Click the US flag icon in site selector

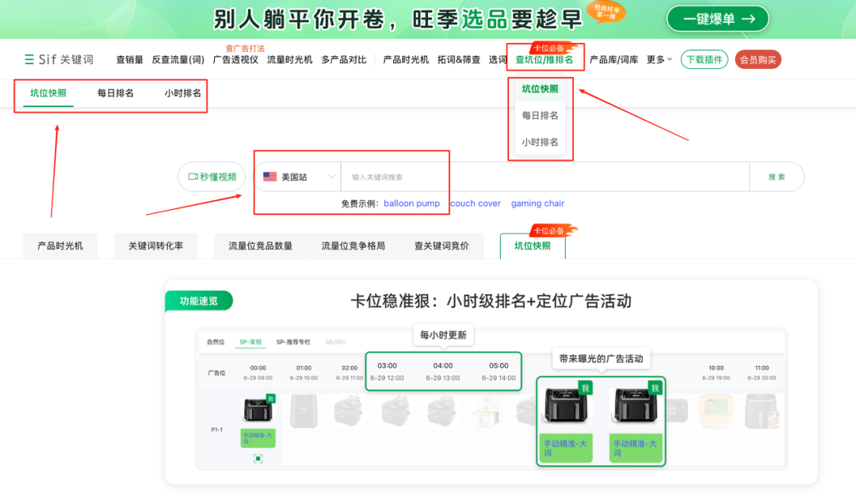[x=271, y=176]
